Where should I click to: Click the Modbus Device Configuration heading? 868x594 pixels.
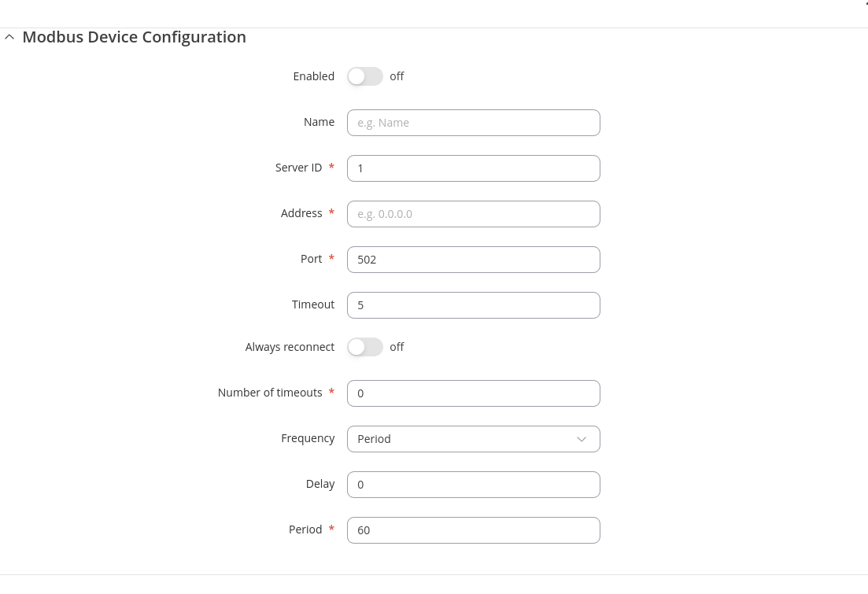(134, 37)
